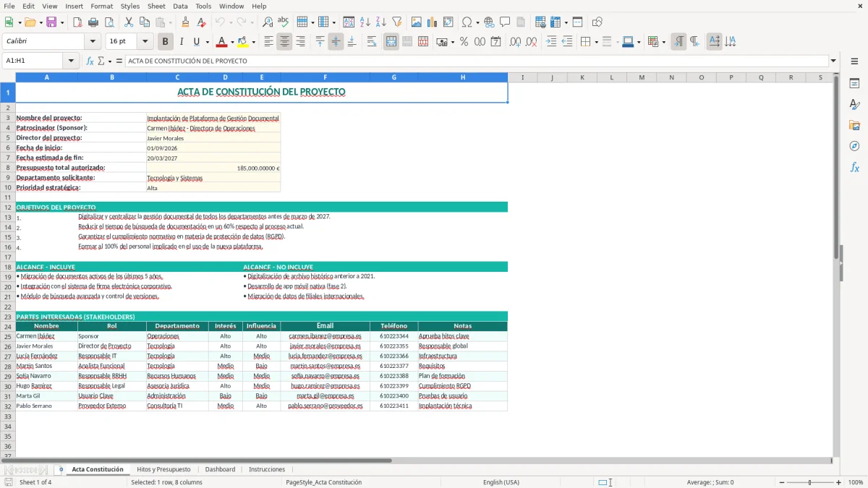Insert a comment

click(505, 22)
